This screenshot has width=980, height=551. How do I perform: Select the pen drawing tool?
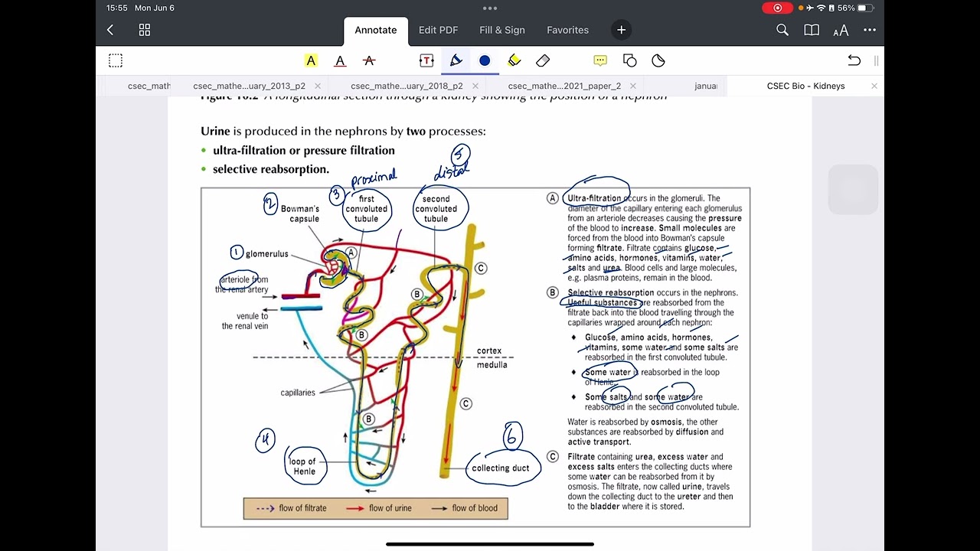[x=456, y=60]
